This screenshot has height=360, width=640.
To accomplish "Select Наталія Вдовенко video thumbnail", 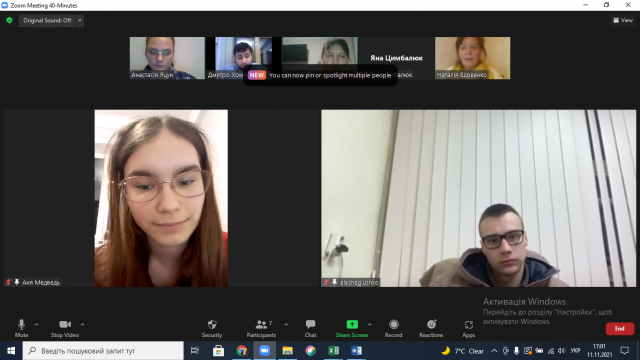I will [x=472, y=58].
